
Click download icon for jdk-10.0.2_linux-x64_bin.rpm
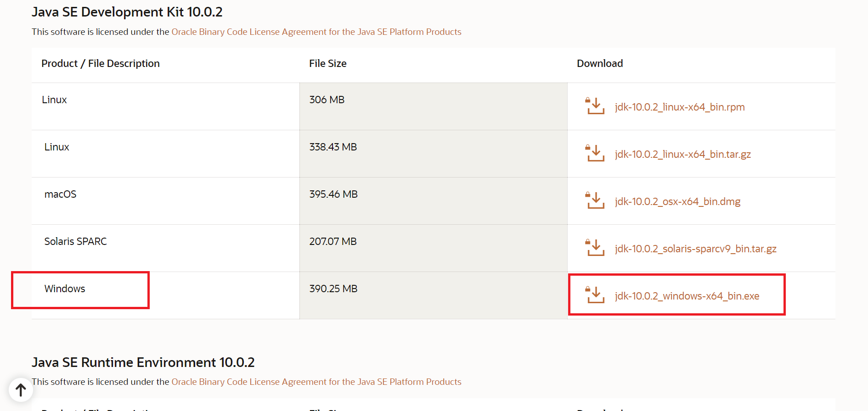[595, 106]
